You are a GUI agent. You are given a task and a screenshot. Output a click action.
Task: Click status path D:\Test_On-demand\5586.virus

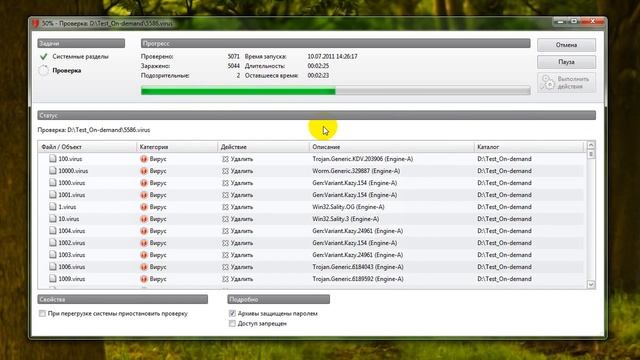point(109,130)
